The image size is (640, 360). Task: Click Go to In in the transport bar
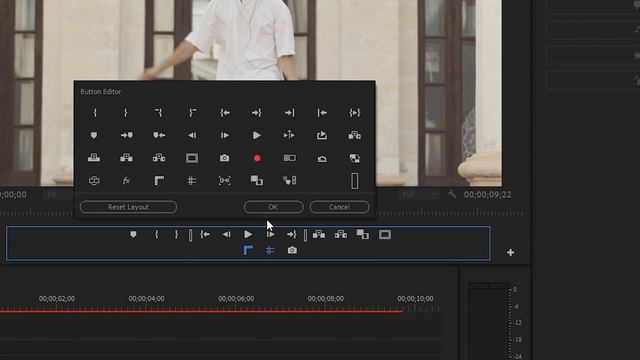pos(205,234)
